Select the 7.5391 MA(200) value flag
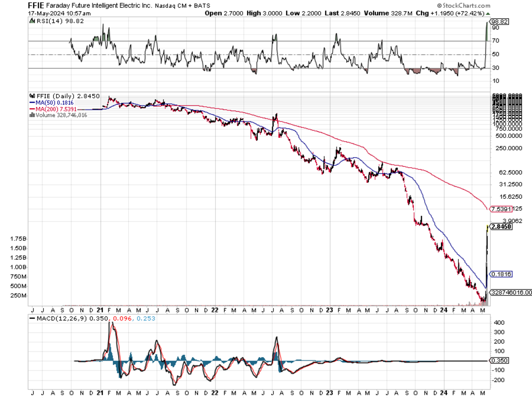Screen dimensions: 532x398 pos(500,209)
